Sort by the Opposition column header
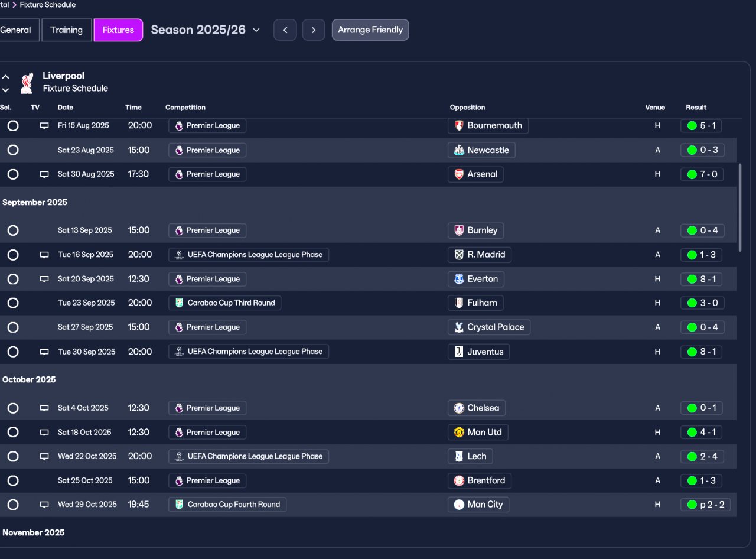 pyautogui.click(x=467, y=108)
